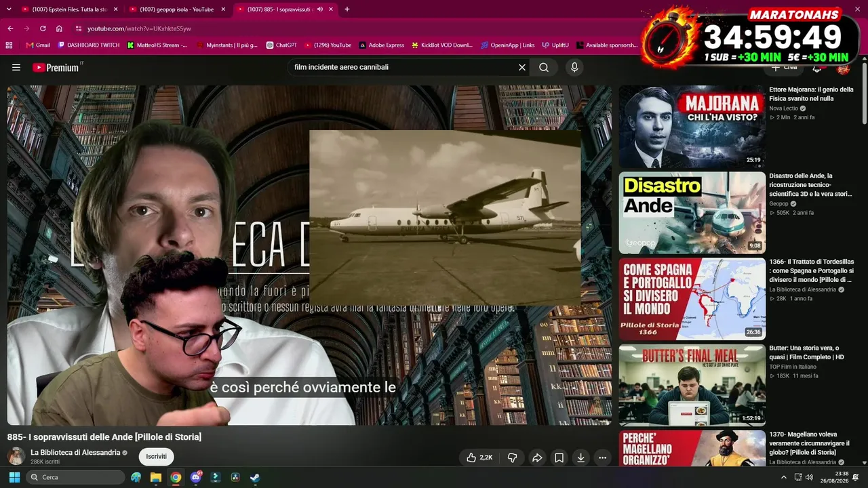This screenshot has width=868, height=488.
Task: Open DaVinci Resolve from the taskbar
Action: point(235,477)
